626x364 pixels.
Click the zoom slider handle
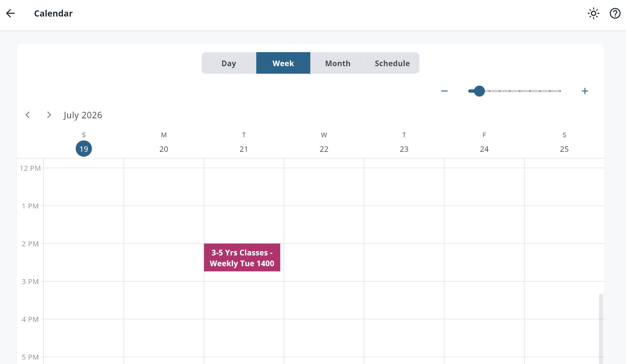479,91
